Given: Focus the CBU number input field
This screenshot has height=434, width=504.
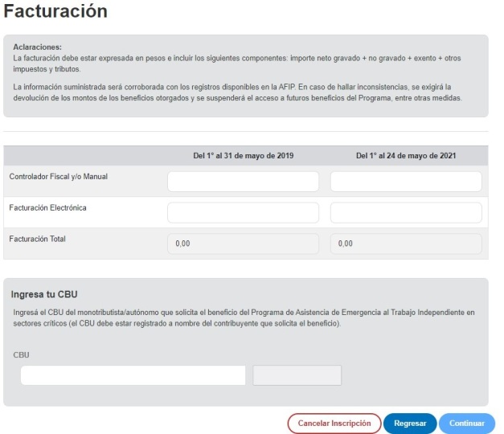Looking at the screenshot, I should [133, 375].
